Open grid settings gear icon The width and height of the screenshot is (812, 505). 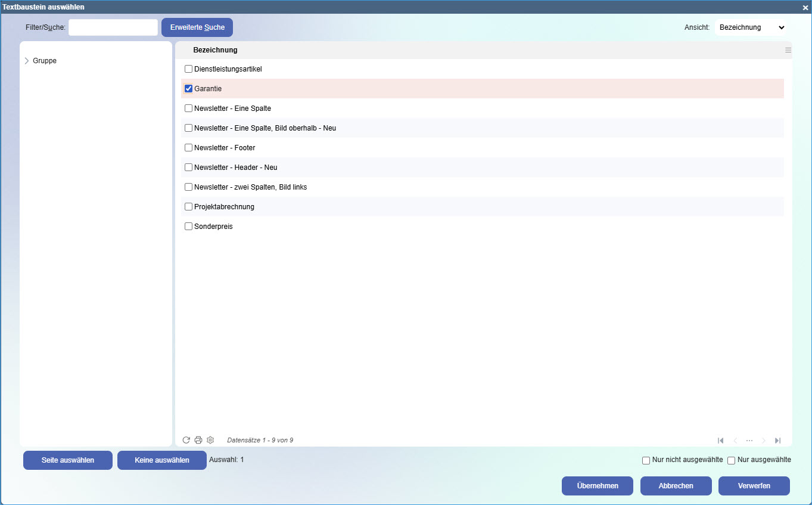pos(210,440)
